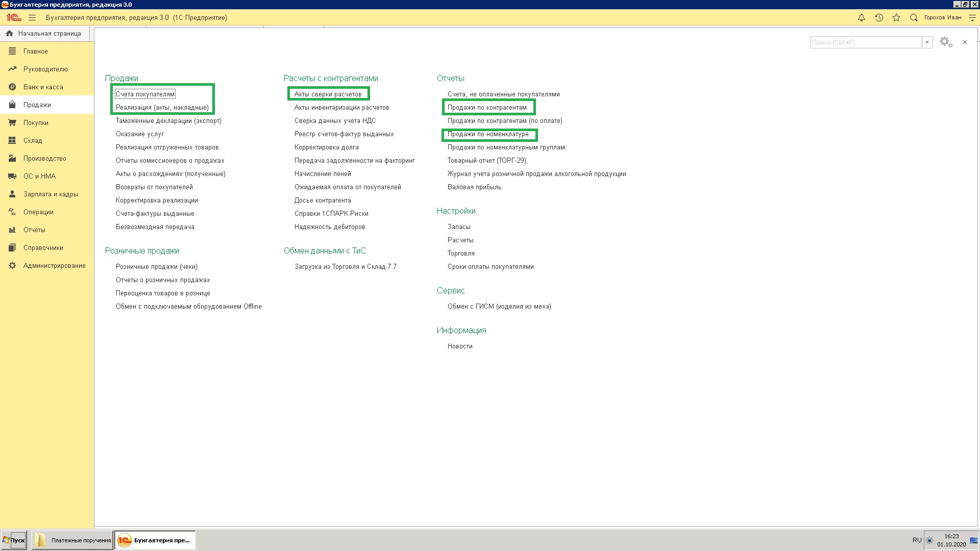Click the 1C logo icon
Screen dimensions: 980x551
(14, 17)
